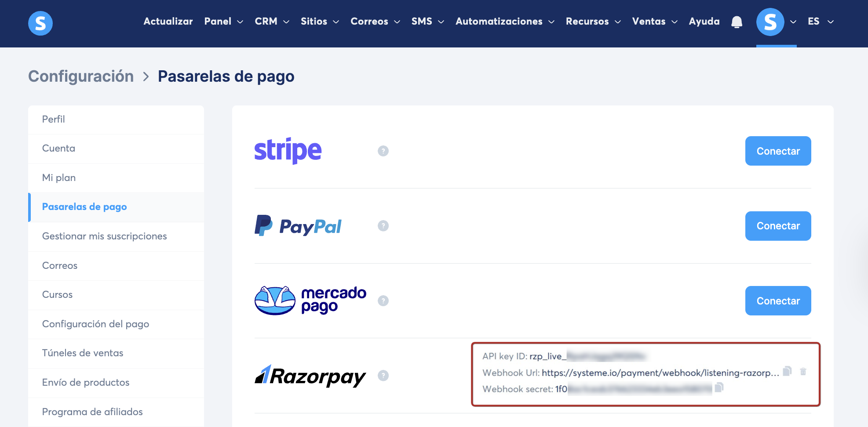Image resolution: width=868 pixels, height=427 pixels.
Task: Select Cuenta in the settings sidebar
Action: (x=116, y=148)
